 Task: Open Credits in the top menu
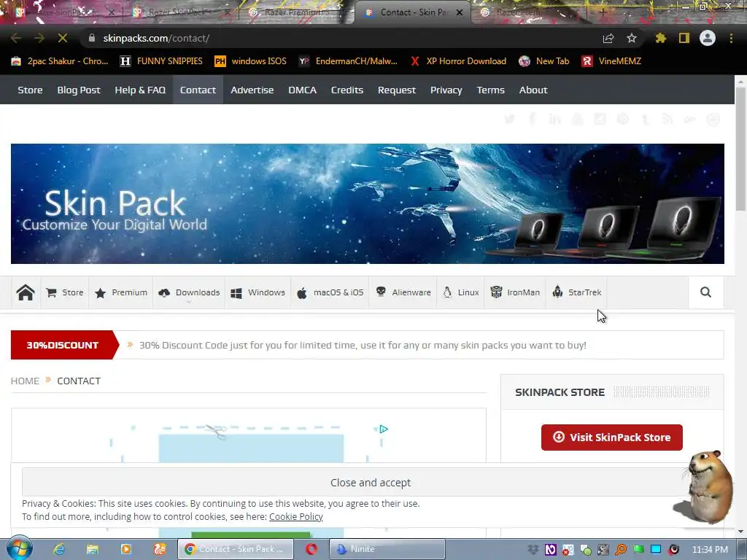(347, 90)
